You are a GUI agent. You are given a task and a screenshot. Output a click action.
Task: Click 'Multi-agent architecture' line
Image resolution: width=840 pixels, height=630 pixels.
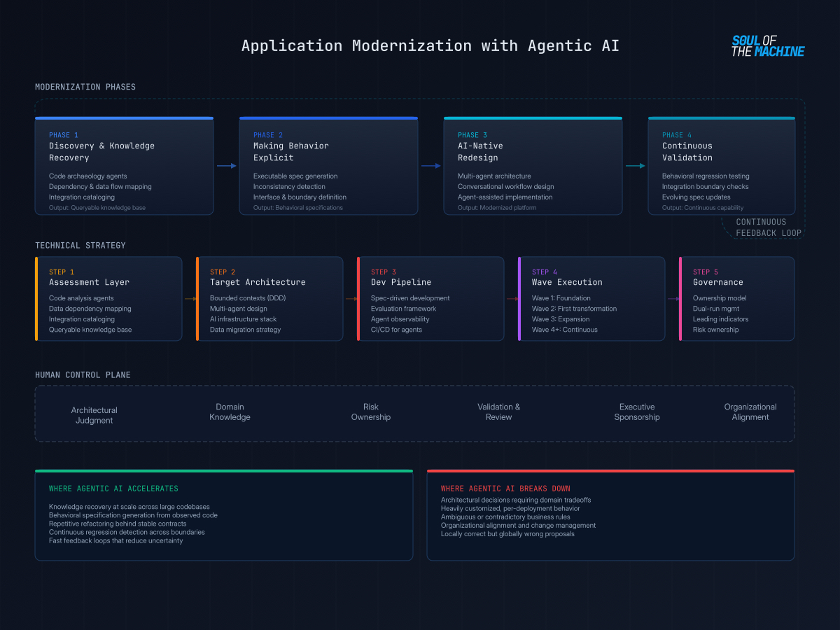494,176
